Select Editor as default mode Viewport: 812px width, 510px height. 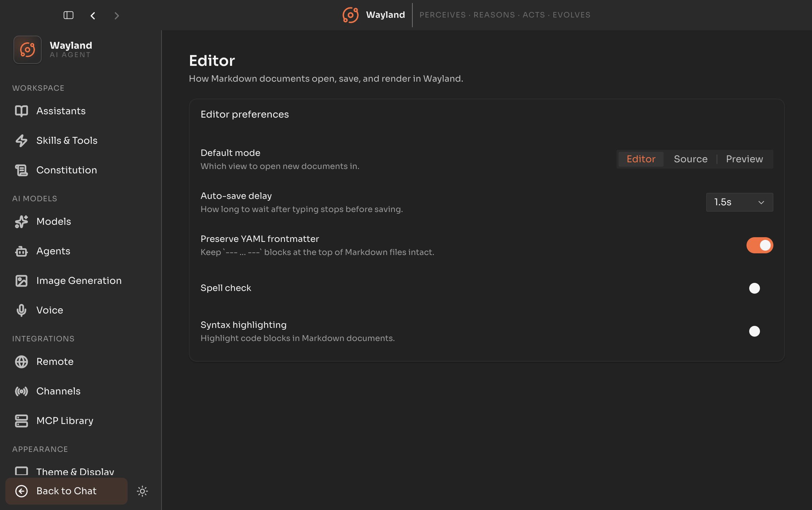coord(641,159)
